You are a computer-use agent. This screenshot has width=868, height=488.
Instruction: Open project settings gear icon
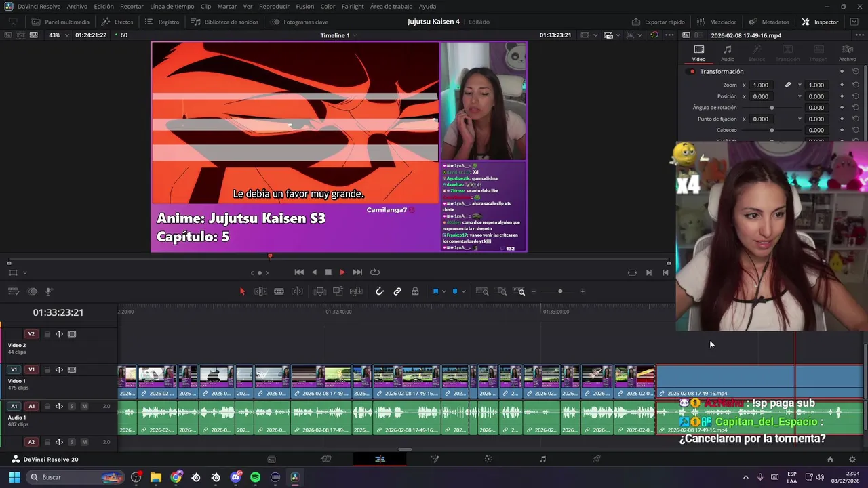(852, 460)
